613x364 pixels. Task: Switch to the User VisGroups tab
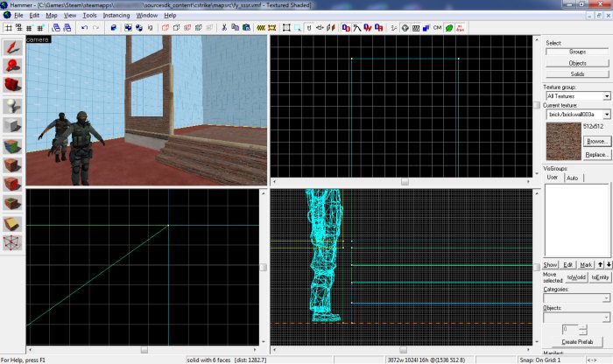[x=553, y=178]
